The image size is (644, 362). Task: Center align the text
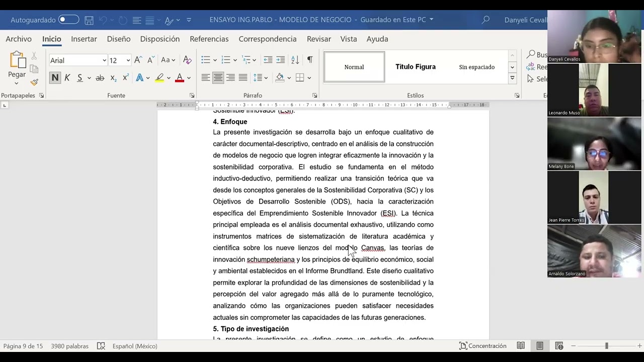tap(218, 77)
